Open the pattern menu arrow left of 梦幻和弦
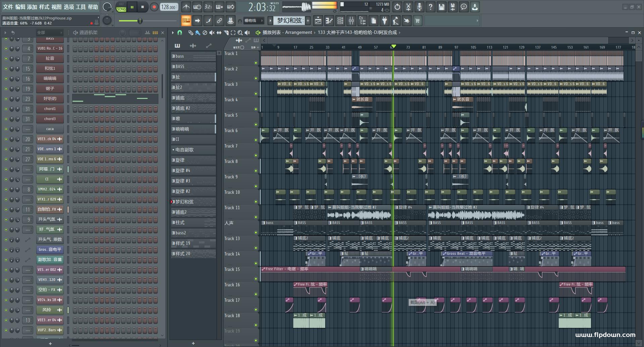The width and height of the screenshot is (644, 347). 270,21
